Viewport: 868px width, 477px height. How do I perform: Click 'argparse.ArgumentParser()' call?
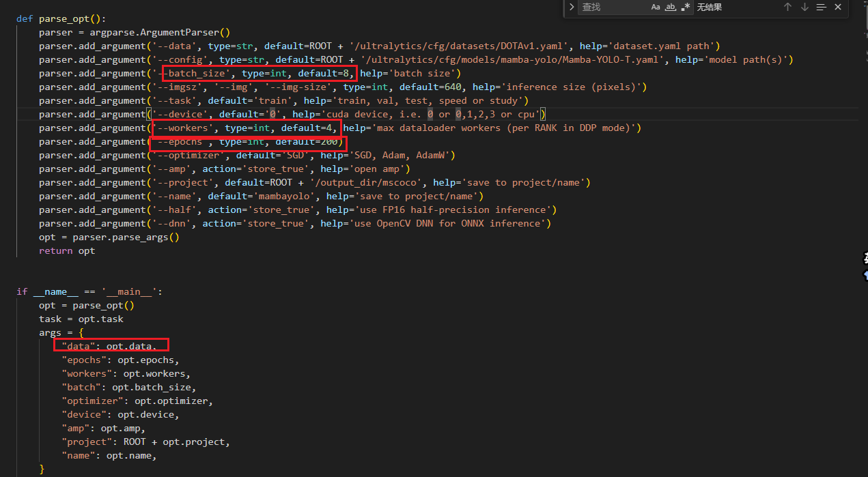click(160, 32)
